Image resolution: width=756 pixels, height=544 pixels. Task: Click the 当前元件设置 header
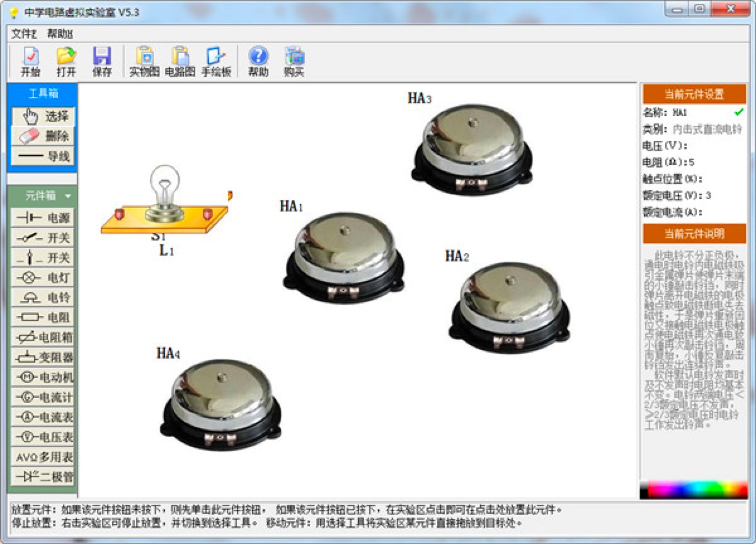coord(694,94)
